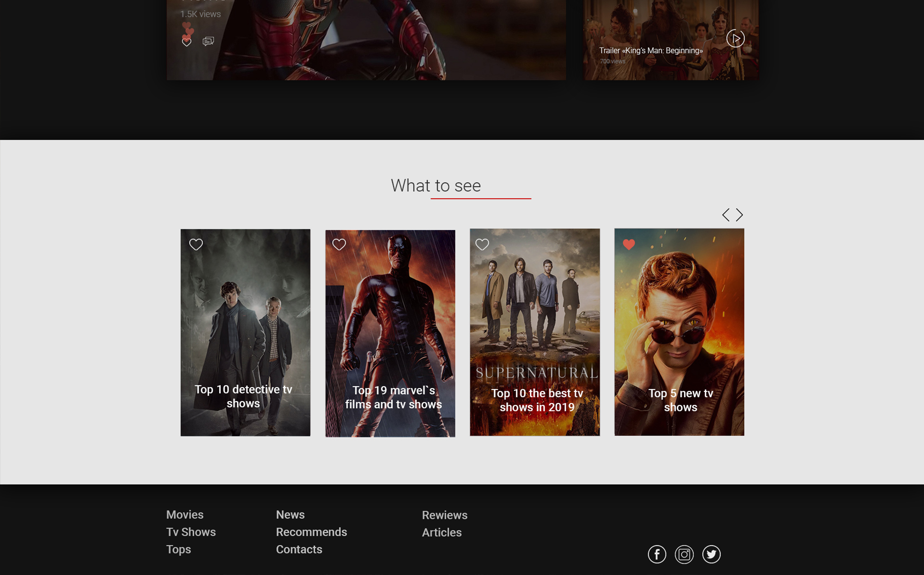Screen dimensions: 924x575
Task: Open Top 19 marvel's films and tv shows
Action: [390, 333]
